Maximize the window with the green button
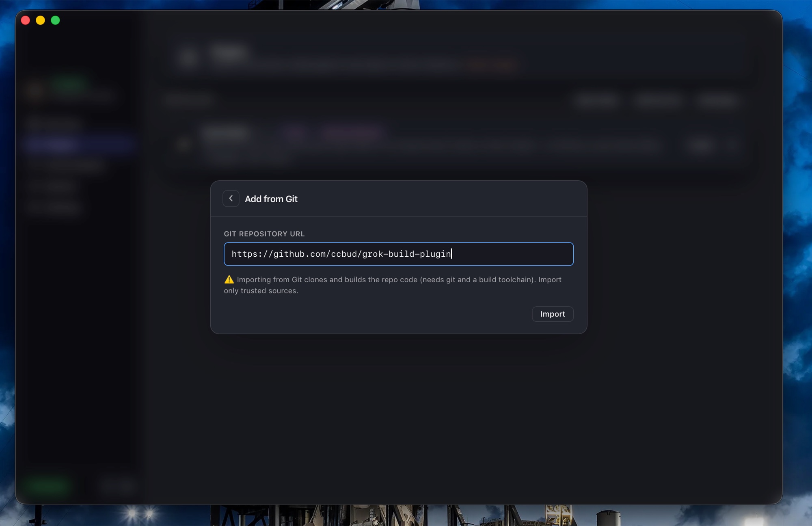812x526 pixels. coord(55,20)
